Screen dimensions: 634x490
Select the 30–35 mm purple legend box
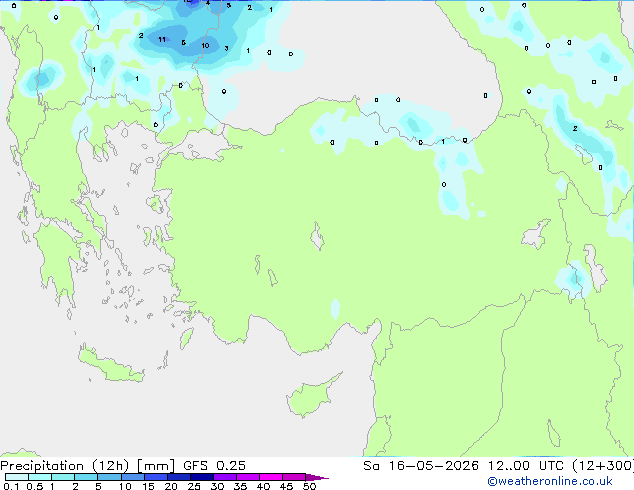[x=225, y=477]
